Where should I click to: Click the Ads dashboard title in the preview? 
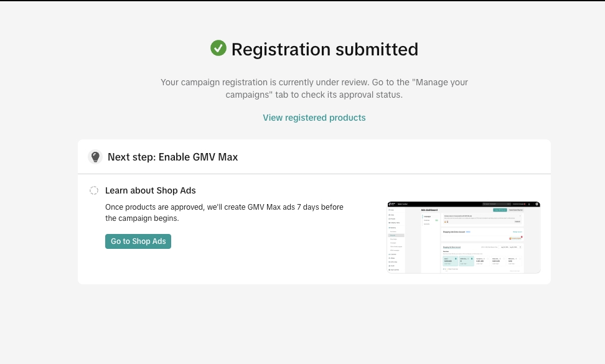point(429,210)
